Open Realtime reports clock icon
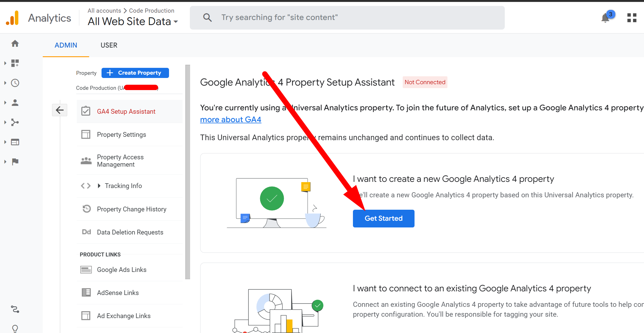Viewport: 644px width, 333px height. click(x=15, y=83)
